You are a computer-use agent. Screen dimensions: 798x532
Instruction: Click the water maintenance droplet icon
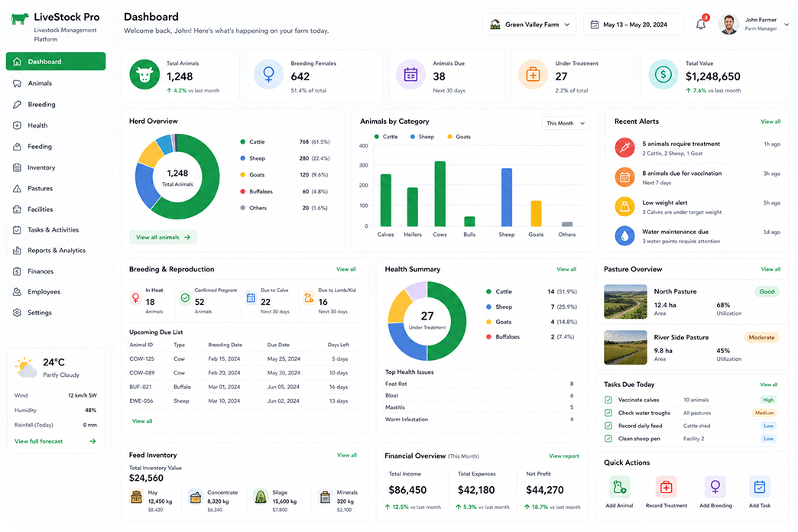click(624, 235)
